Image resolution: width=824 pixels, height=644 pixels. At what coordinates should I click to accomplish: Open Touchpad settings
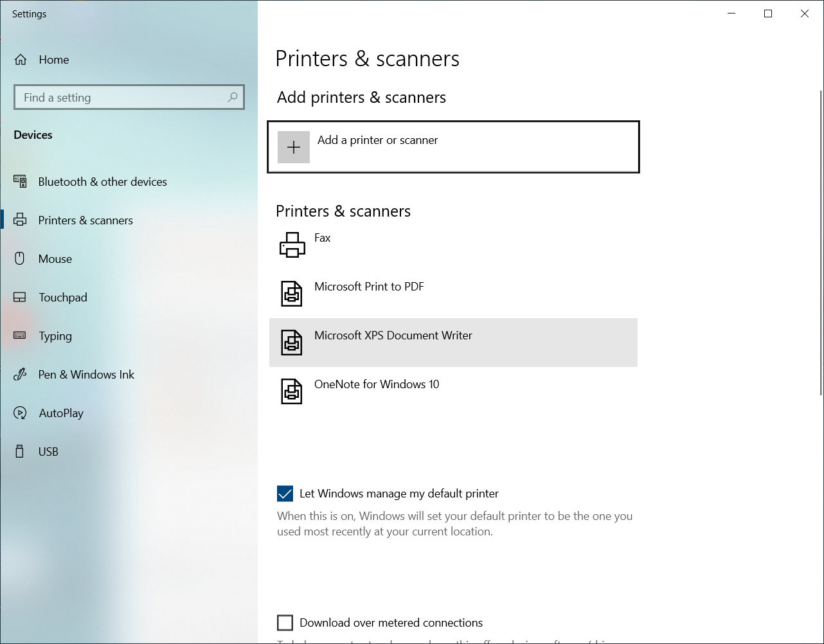click(129, 298)
